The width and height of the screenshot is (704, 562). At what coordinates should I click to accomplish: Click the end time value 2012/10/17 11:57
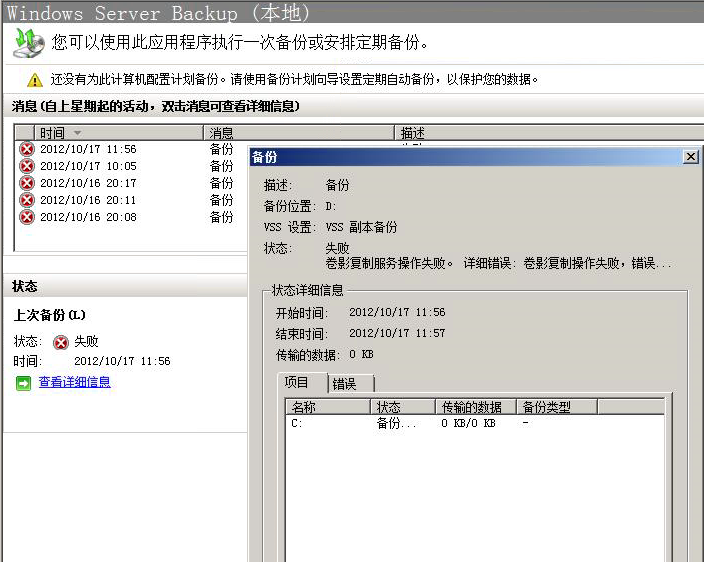point(397,334)
